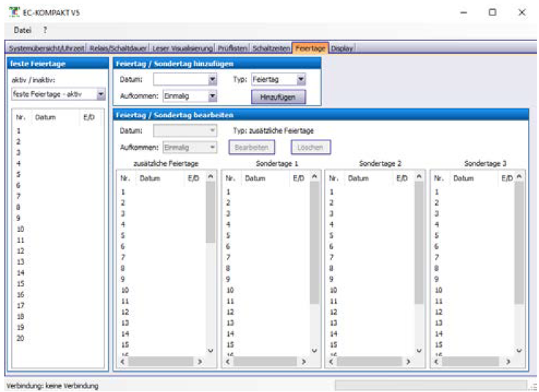This screenshot has width=539, height=392.
Task: Click the Hinzufügen button
Action: coord(278,97)
